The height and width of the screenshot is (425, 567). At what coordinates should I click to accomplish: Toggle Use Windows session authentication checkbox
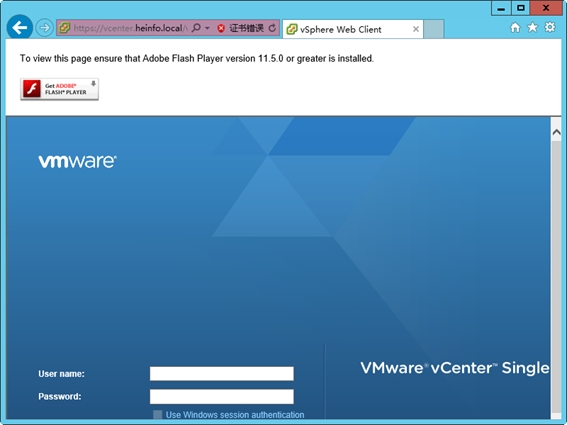click(158, 415)
